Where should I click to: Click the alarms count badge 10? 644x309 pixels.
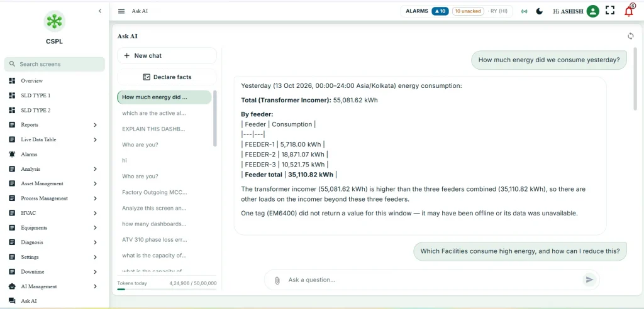[x=440, y=11]
